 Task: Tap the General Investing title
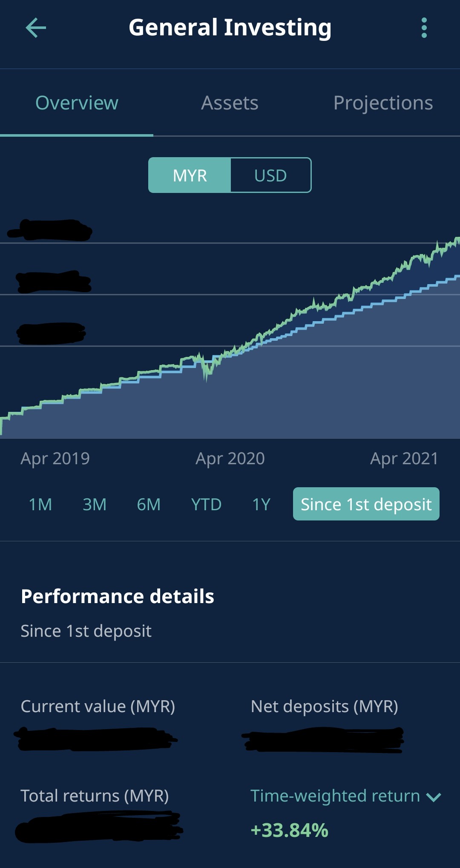coord(230,28)
